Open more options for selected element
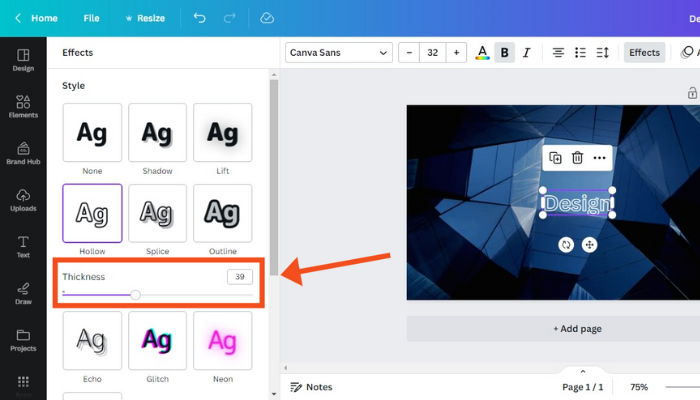Screen dimensions: 700x400 click(x=600, y=158)
